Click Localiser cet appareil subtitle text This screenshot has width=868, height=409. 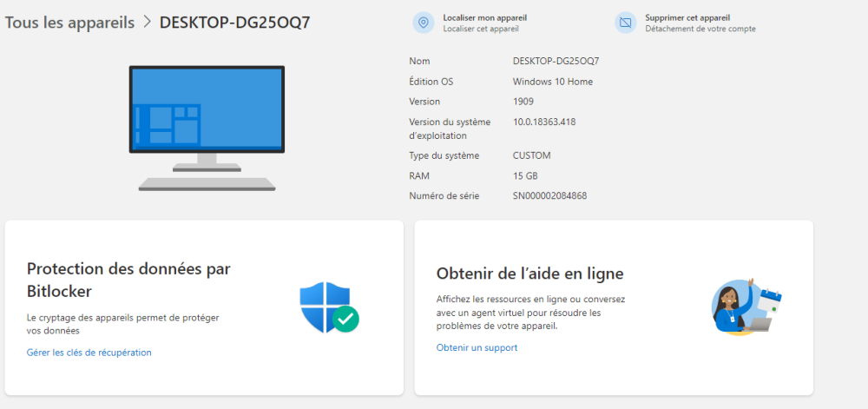[x=481, y=29]
